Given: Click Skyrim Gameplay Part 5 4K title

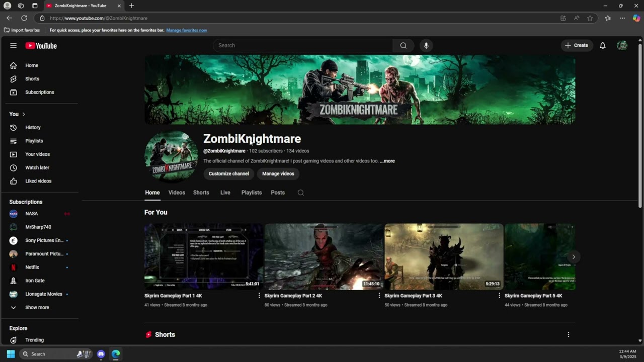Looking at the screenshot, I should click(x=533, y=296).
